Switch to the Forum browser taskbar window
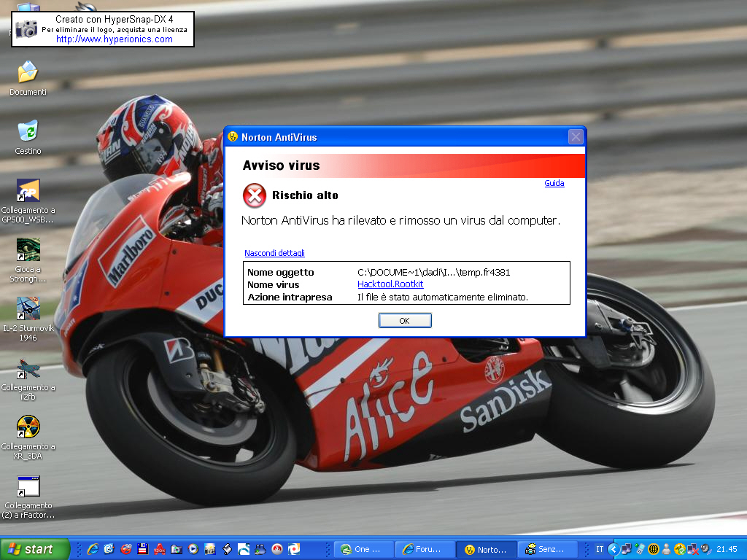This screenshot has width=747, height=560. pos(425,549)
